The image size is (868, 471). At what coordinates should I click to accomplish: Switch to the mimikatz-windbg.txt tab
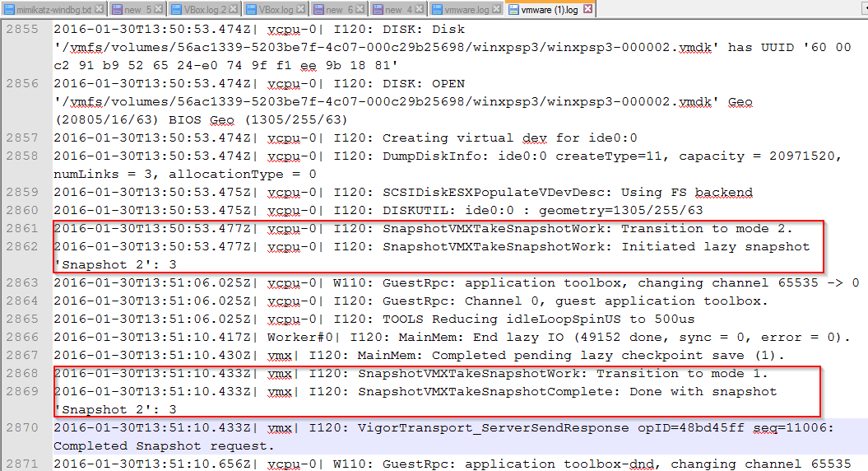[x=53, y=10]
